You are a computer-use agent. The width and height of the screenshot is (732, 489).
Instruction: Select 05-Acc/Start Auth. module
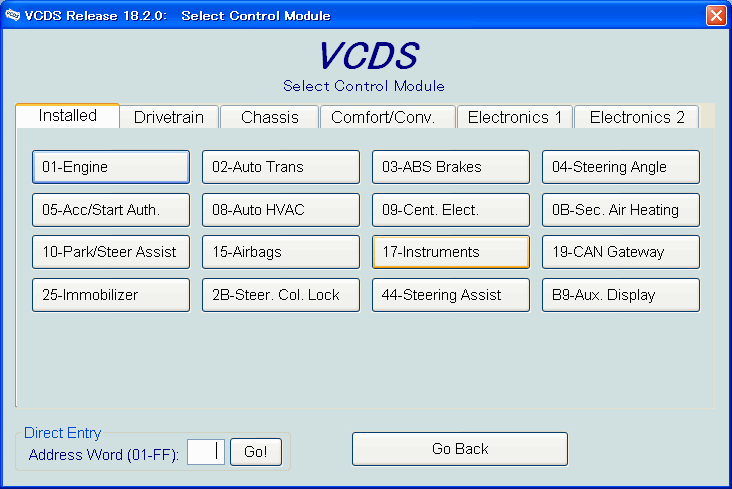pos(111,210)
